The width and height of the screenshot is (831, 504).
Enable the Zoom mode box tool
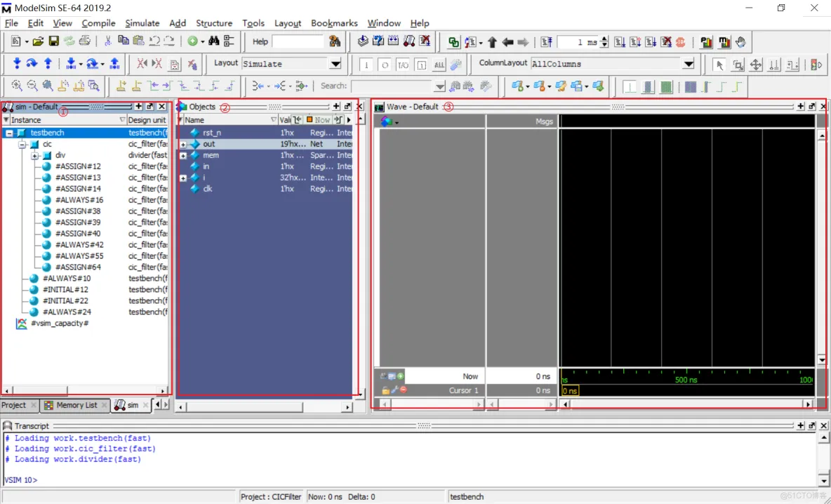pos(738,65)
